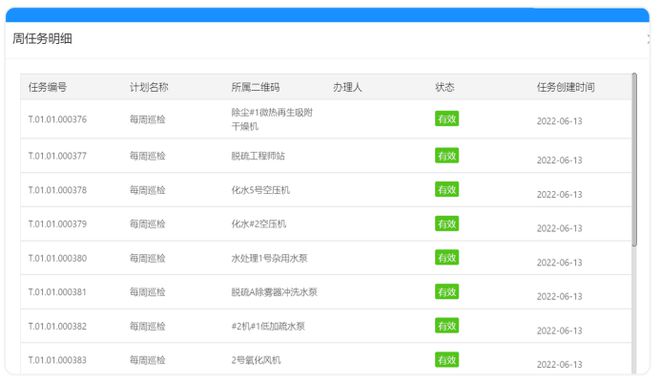Click QR code name 除尘#1微热再生吸附干燥机
This screenshot has height=384, width=660.
[x=272, y=119]
